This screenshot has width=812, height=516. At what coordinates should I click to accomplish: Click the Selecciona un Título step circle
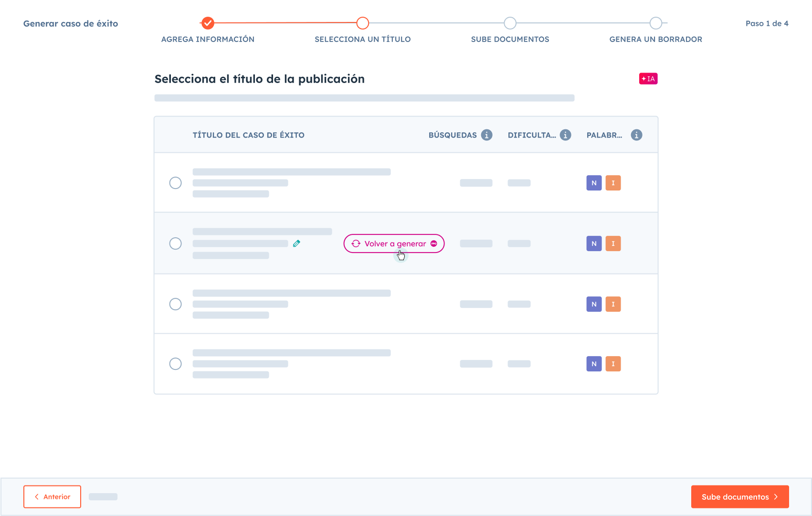point(363,23)
